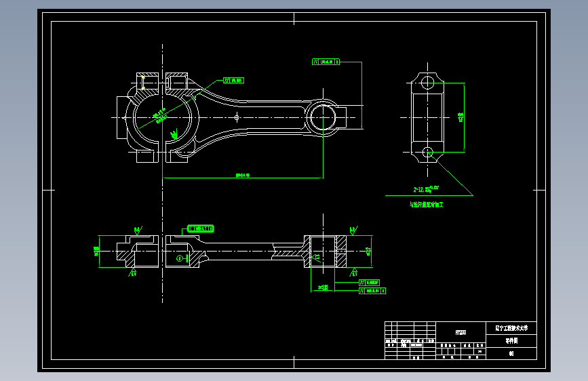Screen dimensions: 588x381
Task: Click the roughness symbol above the section's left end
Action: (138, 230)
